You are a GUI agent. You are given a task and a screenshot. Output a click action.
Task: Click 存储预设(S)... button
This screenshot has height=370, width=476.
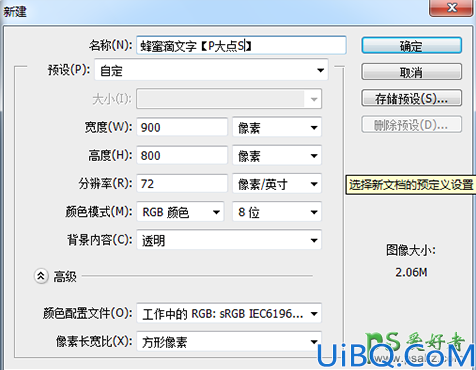pos(412,98)
